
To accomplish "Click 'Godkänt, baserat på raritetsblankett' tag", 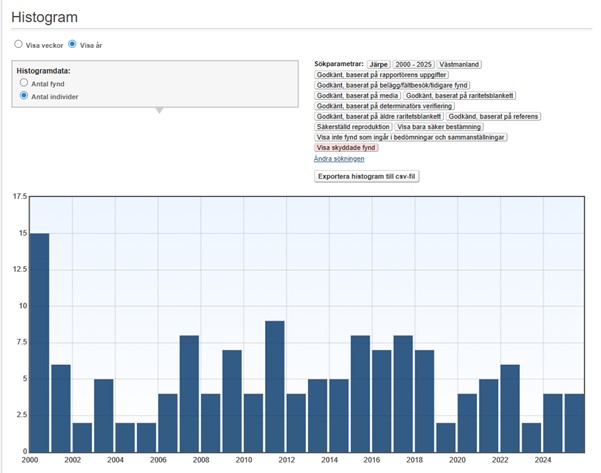I will pyautogui.click(x=460, y=95).
